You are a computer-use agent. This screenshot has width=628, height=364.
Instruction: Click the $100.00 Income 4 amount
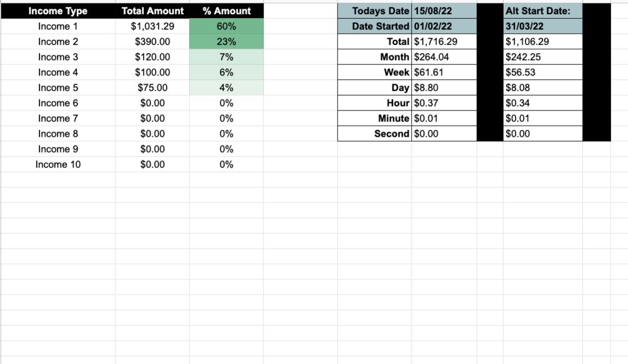[152, 72]
